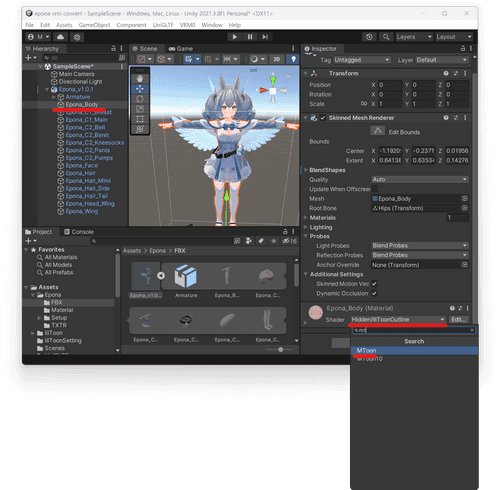Viewport: 500px width, 490px height.
Task: Expand the BlendShapes section
Action: 306,170
